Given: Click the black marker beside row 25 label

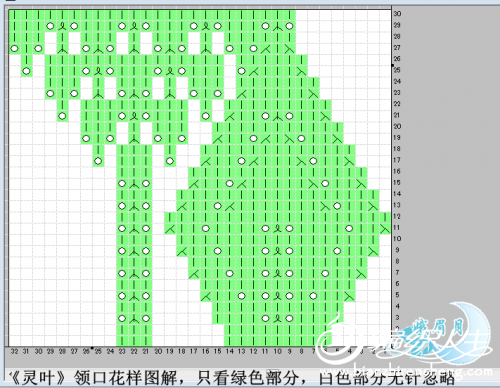Looking at the screenshot, I should [392, 66].
